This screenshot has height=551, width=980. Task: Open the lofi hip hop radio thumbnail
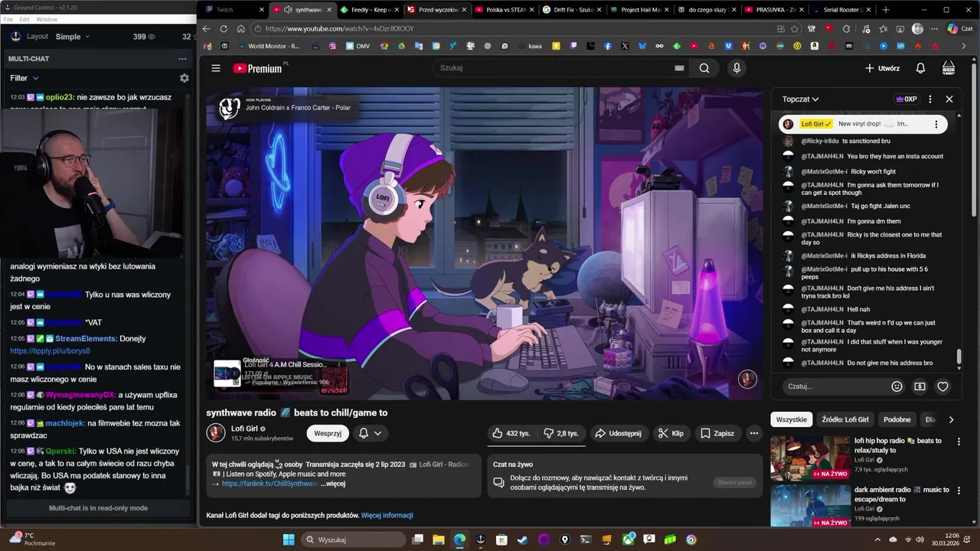(810, 458)
